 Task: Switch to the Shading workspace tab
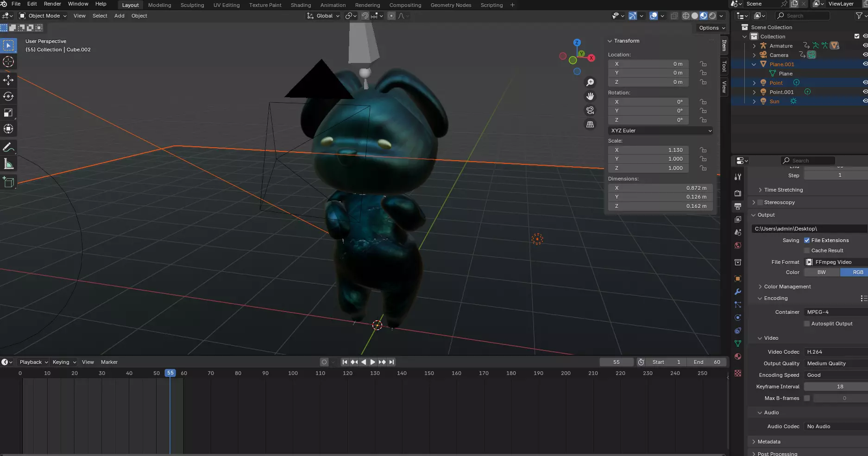tap(301, 5)
